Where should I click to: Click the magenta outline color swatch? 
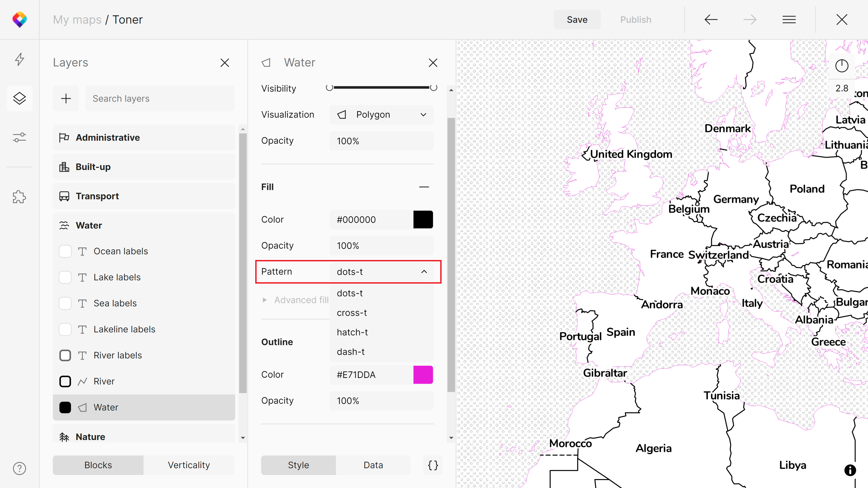[423, 374]
